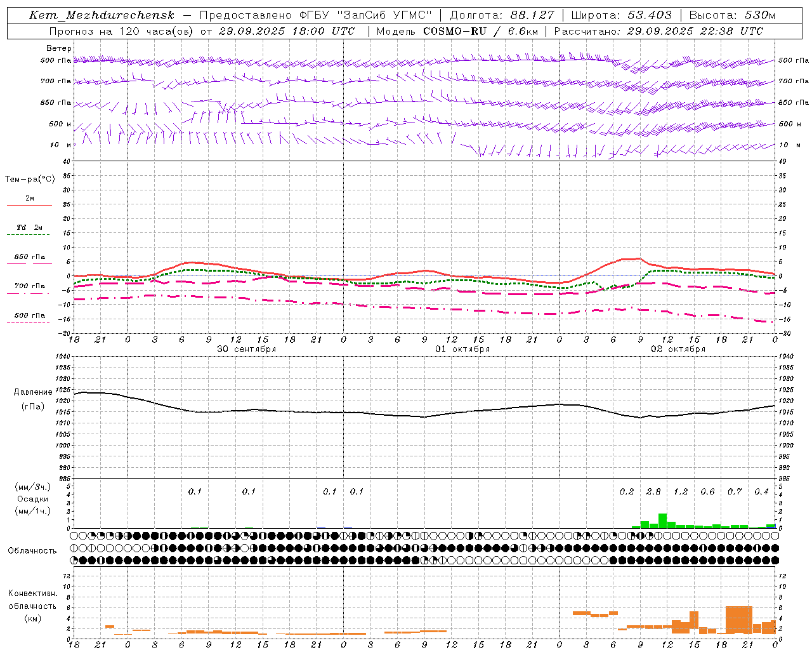Image resolution: width=812 pixels, height=650 pixels.
Task: Click the Тем-ра(°C) temperature label
Action: coord(30,180)
